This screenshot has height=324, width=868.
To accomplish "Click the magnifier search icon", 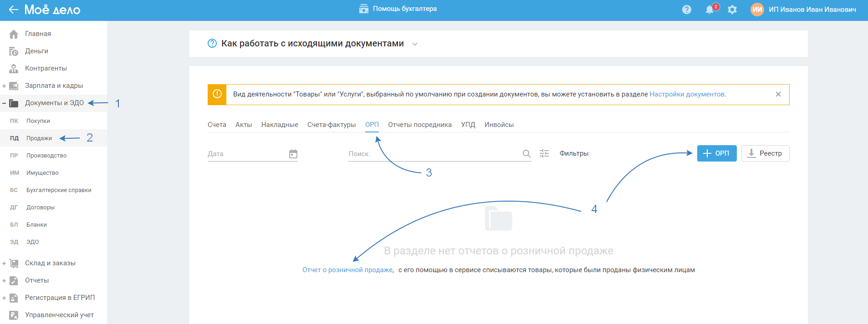I will pyautogui.click(x=527, y=154).
